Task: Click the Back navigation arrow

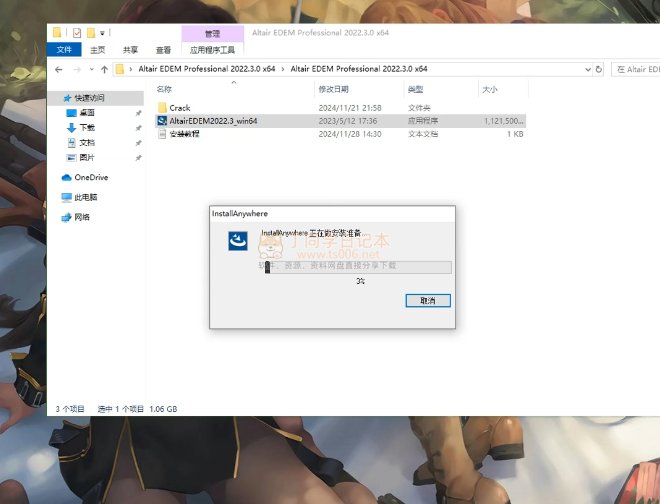Action: click(x=59, y=69)
